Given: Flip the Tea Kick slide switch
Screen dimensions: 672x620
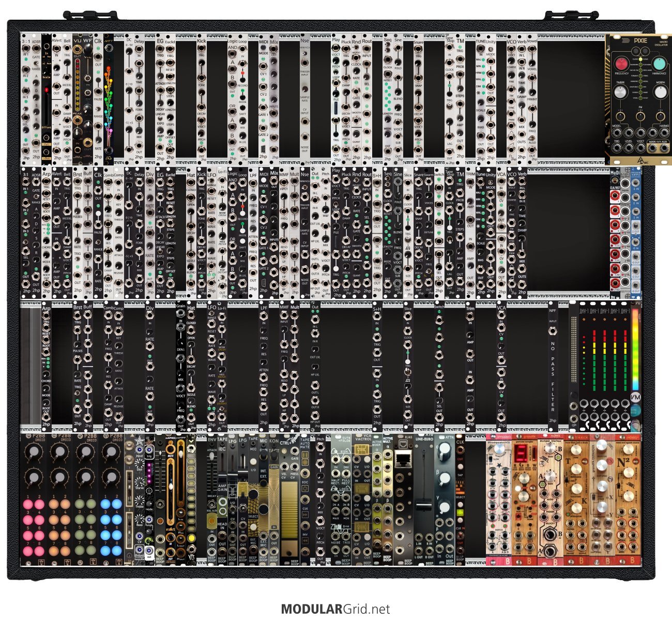Looking at the screenshot, I should [567, 479].
